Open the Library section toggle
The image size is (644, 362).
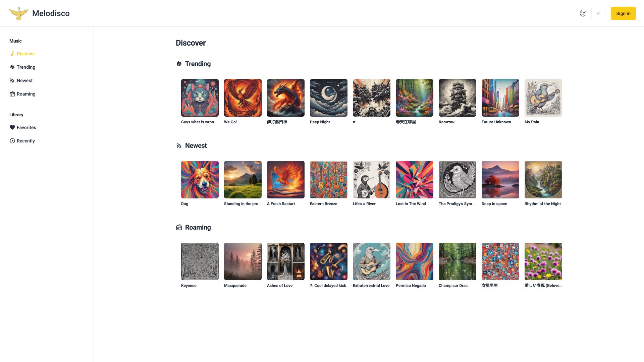[16, 115]
